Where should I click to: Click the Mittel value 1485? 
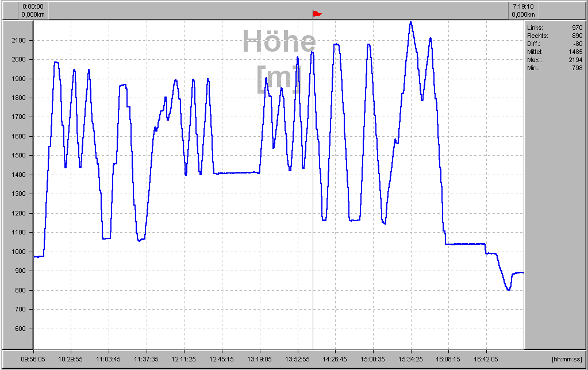pyautogui.click(x=575, y=52)
